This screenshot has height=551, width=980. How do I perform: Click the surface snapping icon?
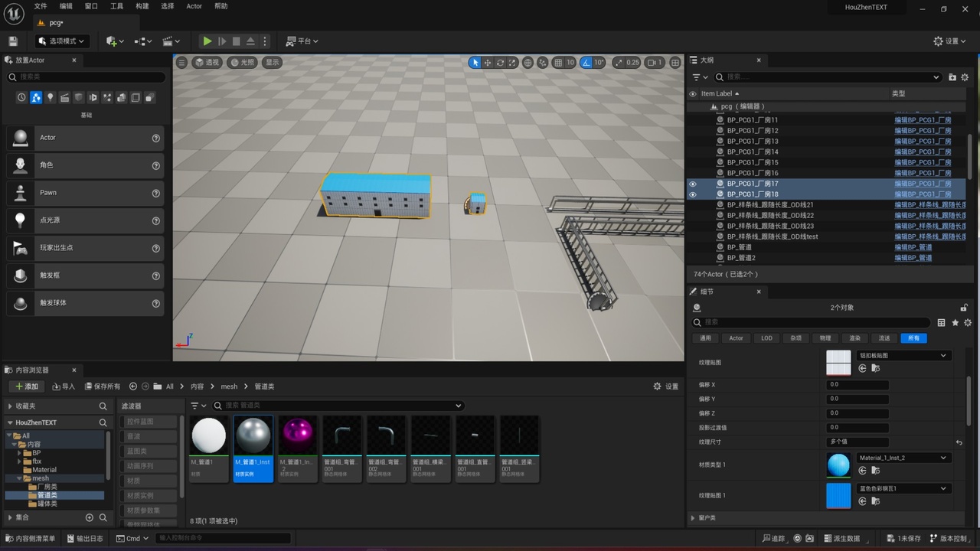543,63
